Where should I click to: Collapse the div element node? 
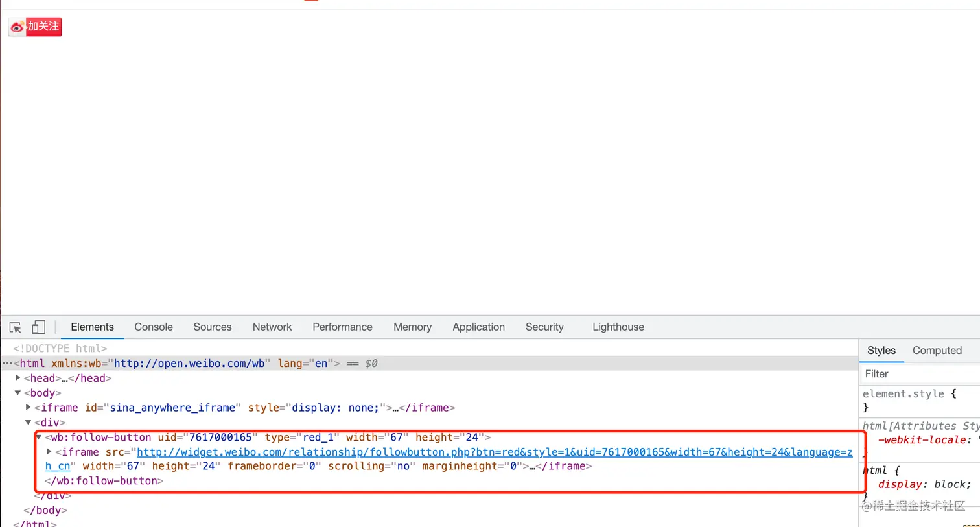click(x=28, y=423)
